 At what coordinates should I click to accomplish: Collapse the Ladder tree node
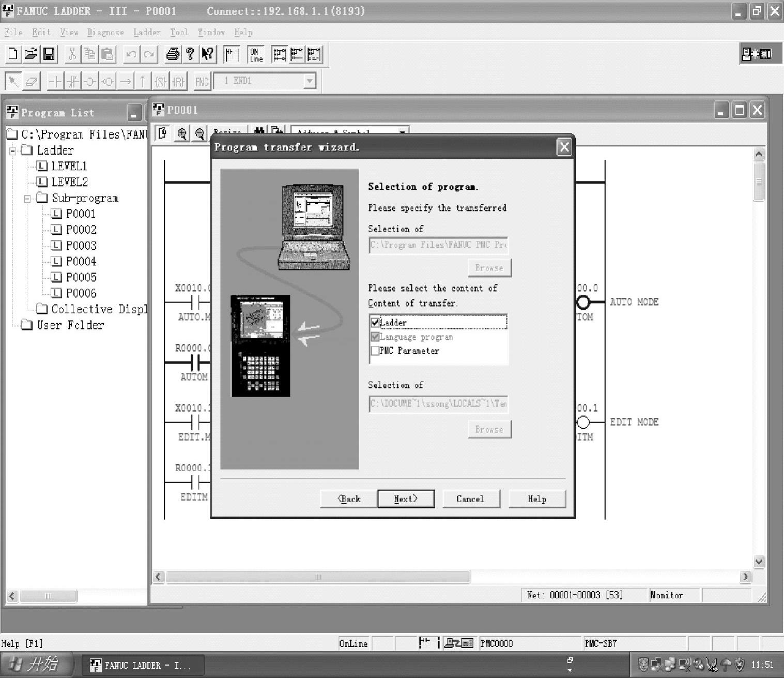(x=13, y=151)
